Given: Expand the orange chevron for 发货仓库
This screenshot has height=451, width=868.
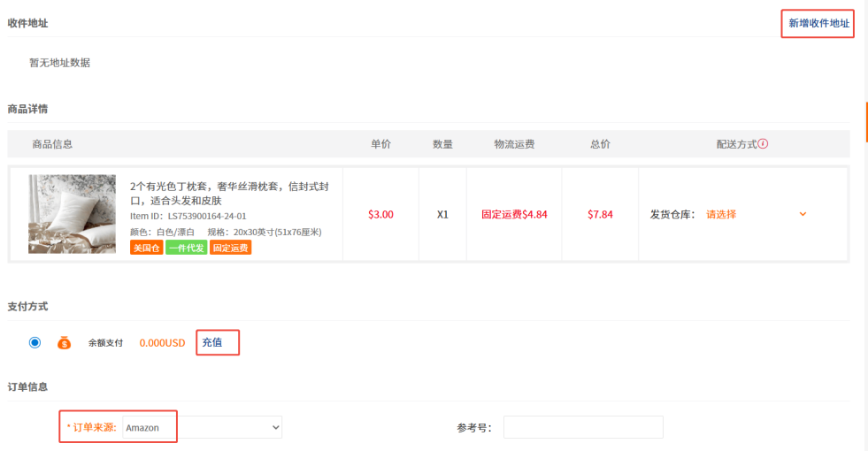Looking at the screenshot, I should tap(803, 214).
